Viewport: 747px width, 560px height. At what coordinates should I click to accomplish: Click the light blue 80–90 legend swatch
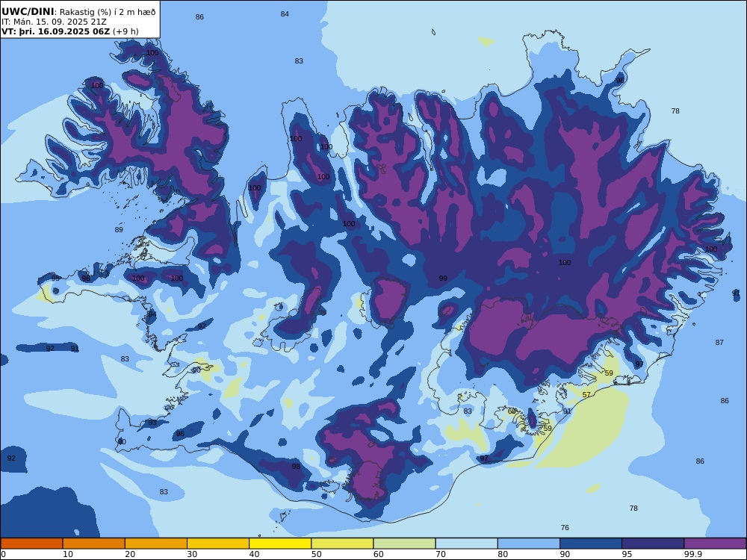[528, 544]
